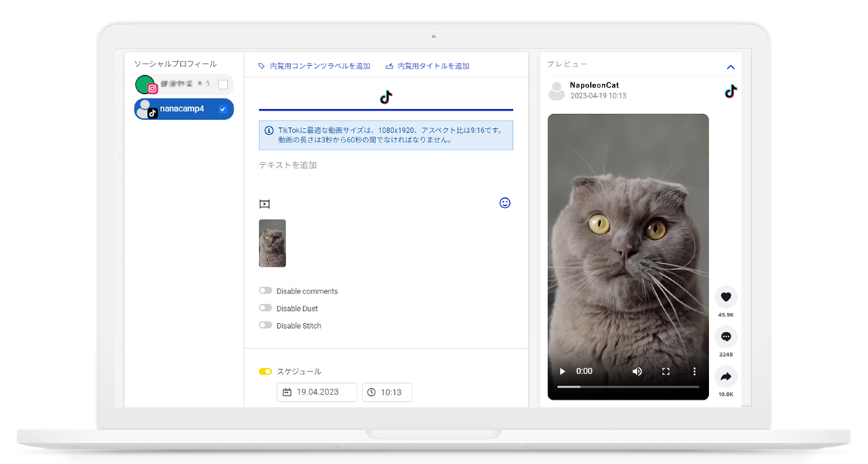The height and width of the screenshot is (464, 868).
Task: Mute the preview video volume
Action: point(637,371)
